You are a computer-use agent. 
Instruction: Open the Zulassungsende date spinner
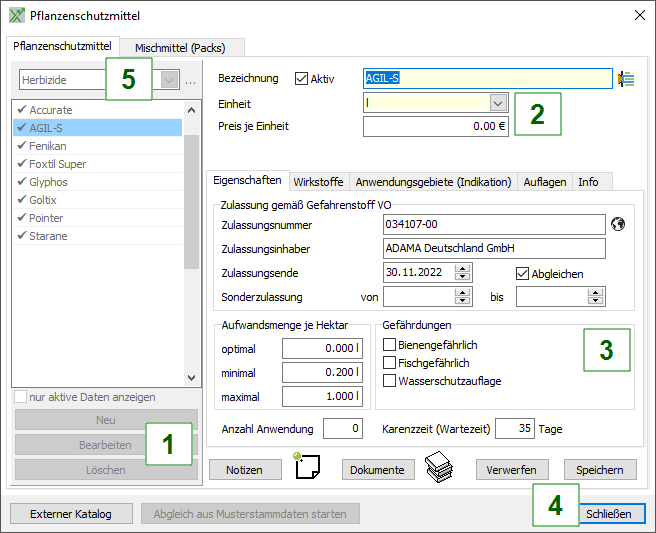(x=462, y=273)
